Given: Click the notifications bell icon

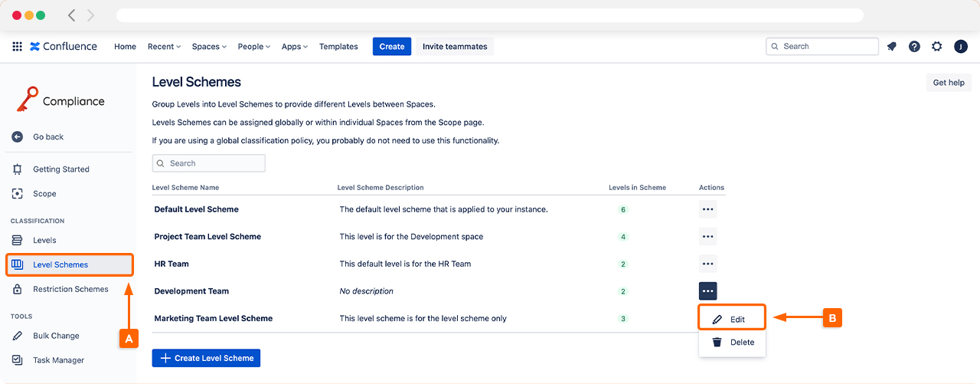Looking at the screenshot, I should (891, 47).
